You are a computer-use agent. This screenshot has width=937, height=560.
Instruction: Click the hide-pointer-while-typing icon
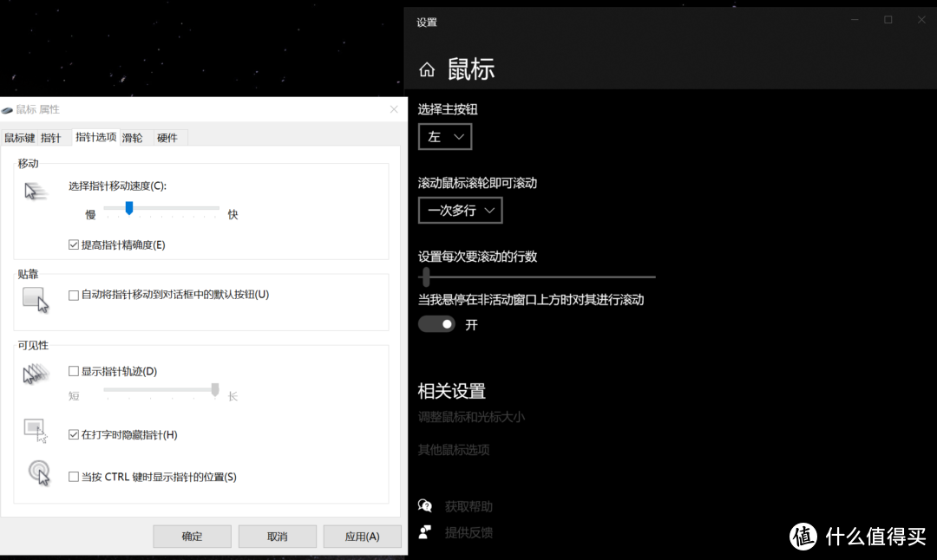coord(36,430)
